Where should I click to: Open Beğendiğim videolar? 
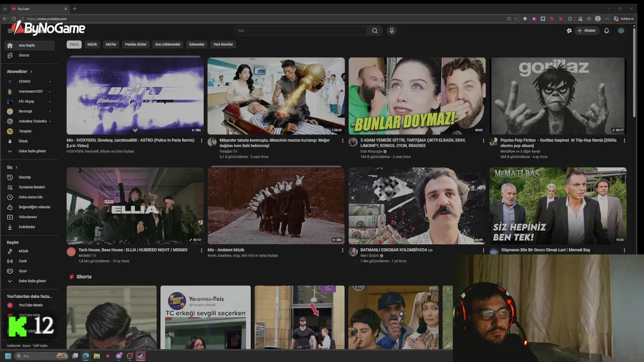29,207
